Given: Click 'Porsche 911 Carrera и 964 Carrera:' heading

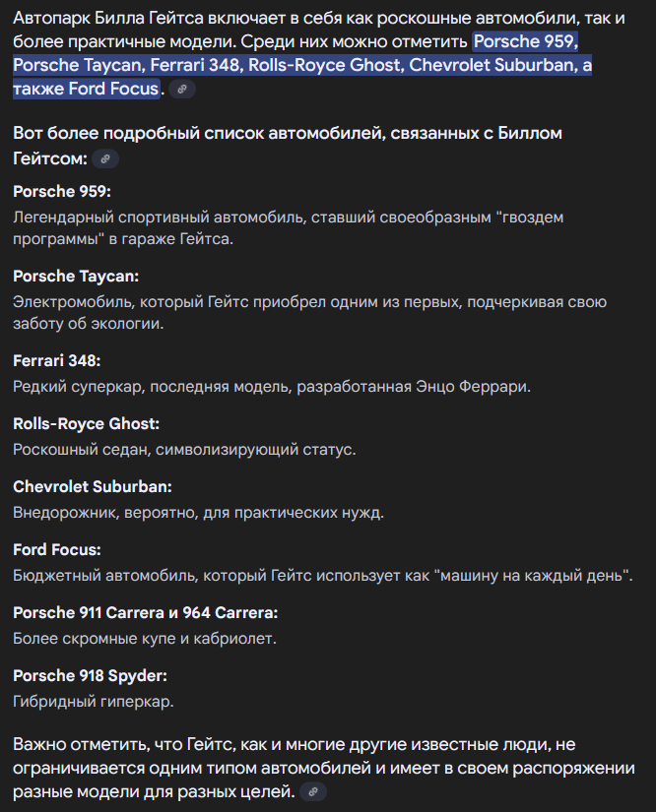Looking at the screenshot, I should click(146, 613).
